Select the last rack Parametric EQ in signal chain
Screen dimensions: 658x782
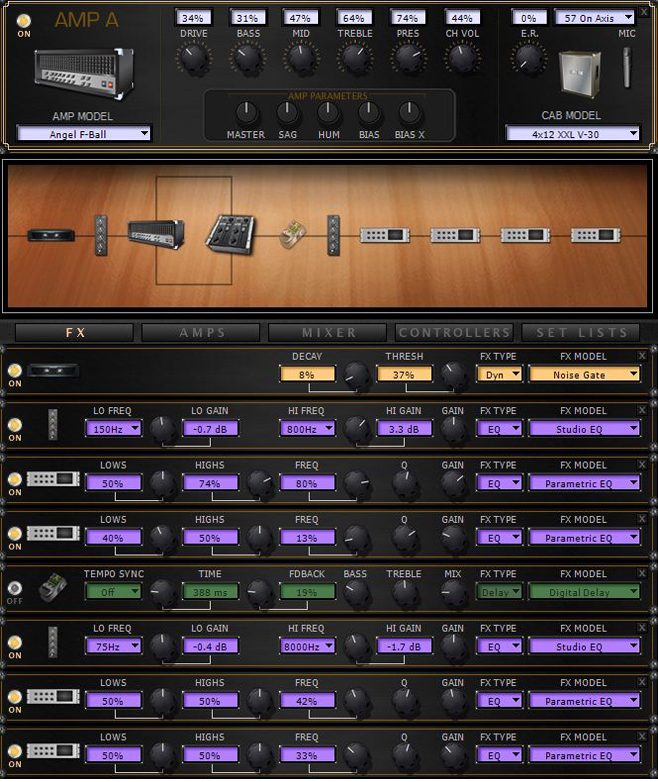point(596,235)
